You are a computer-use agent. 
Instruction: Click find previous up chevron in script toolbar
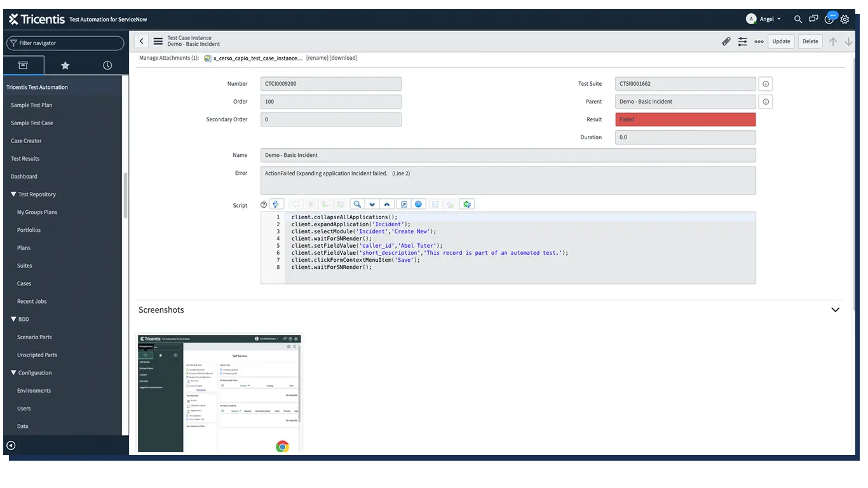[x=386, y=204]
